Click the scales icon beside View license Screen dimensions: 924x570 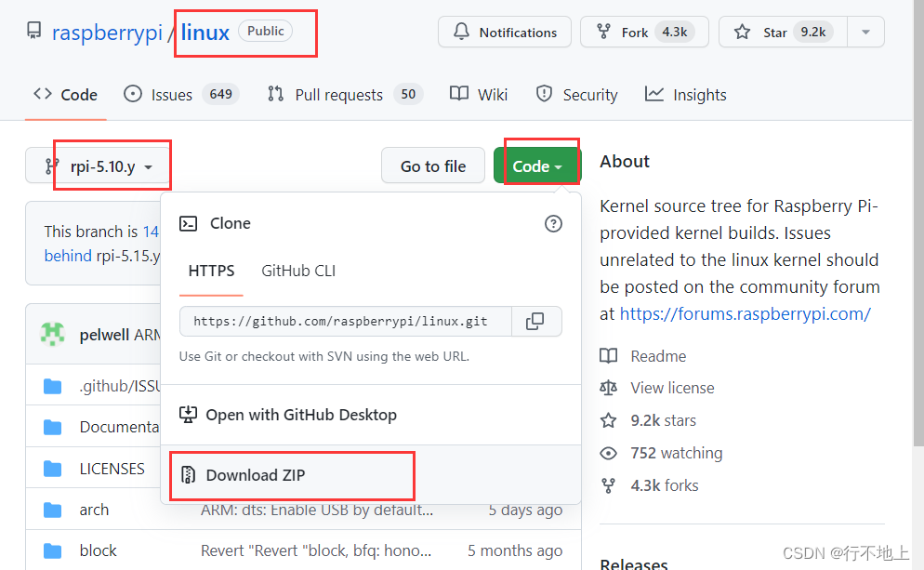[608, 388]
